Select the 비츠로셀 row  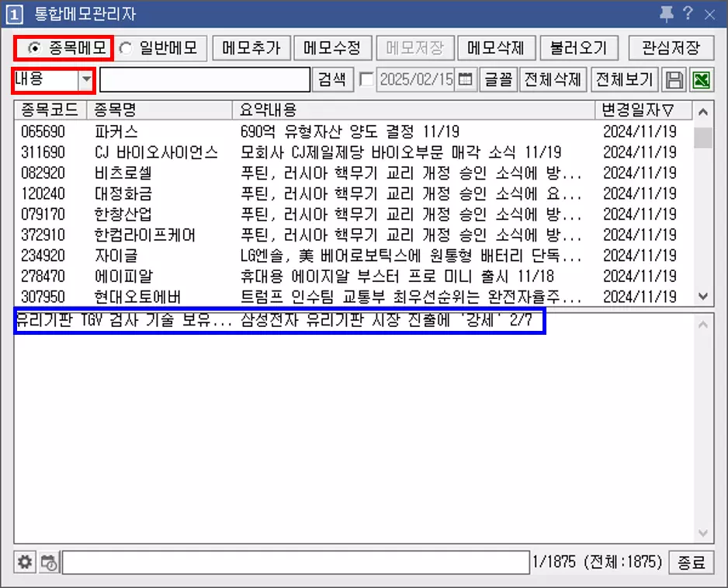[353, 173]
